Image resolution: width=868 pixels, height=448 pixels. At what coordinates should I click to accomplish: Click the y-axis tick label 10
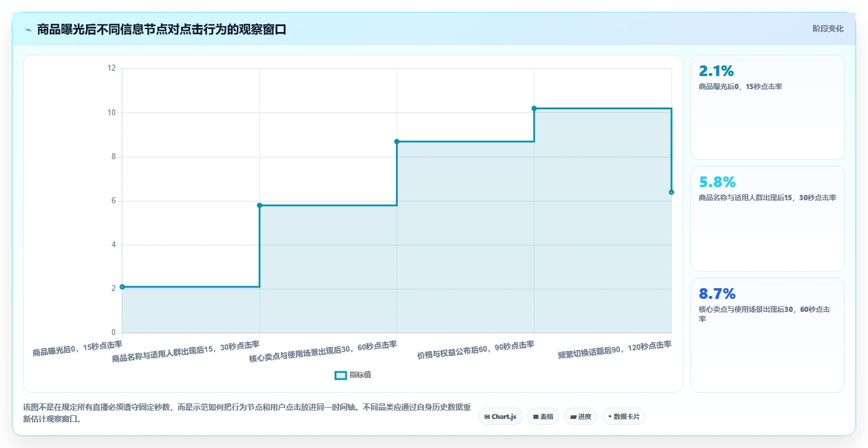pos(112,112)
